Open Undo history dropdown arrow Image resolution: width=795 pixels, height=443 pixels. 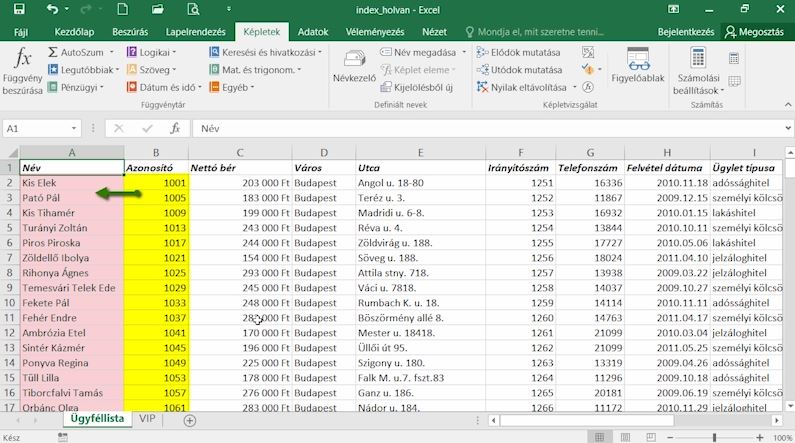click(67, 9)
